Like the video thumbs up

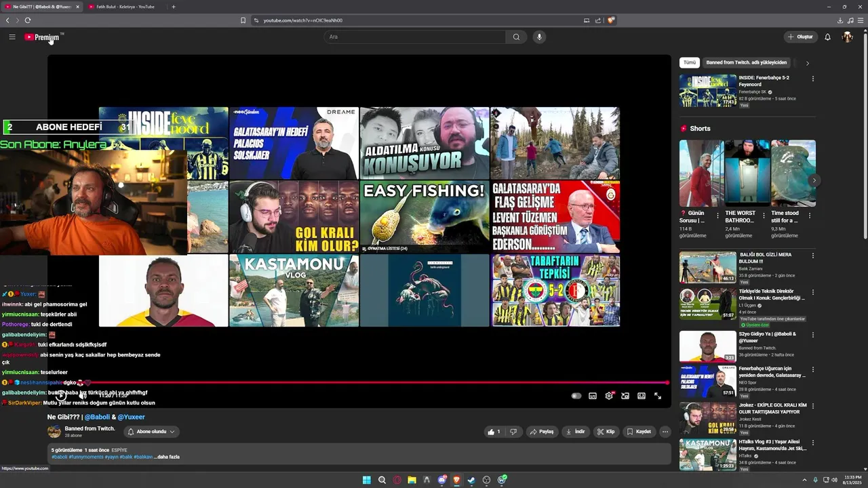pyautogui.click(x=494, y=432)
